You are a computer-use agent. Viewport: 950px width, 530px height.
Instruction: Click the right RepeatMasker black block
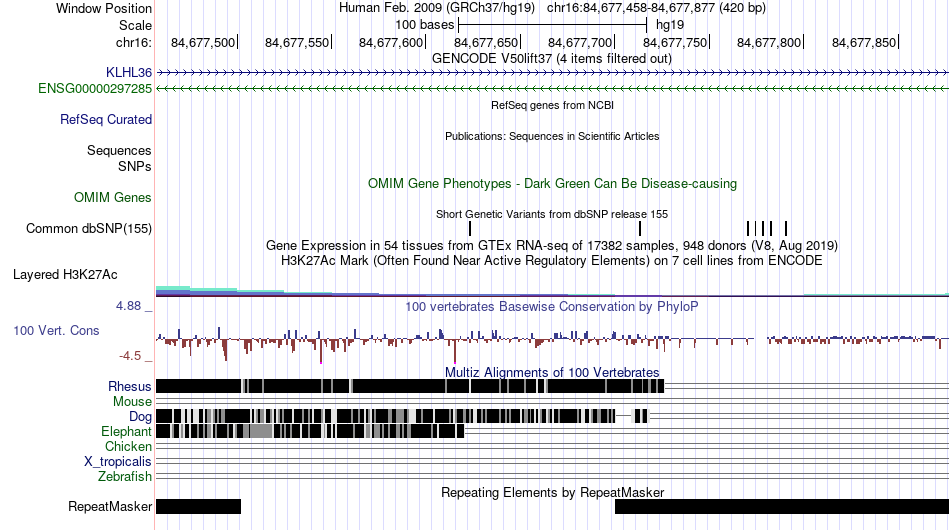pyautogui.click(x=782, y=506)
